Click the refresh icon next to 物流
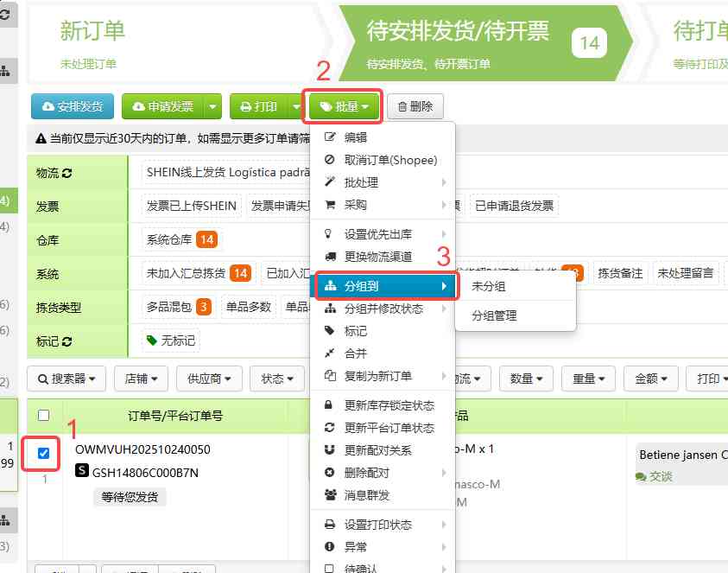Viewport: 728px width, 573px height. [x=65, y=174]
